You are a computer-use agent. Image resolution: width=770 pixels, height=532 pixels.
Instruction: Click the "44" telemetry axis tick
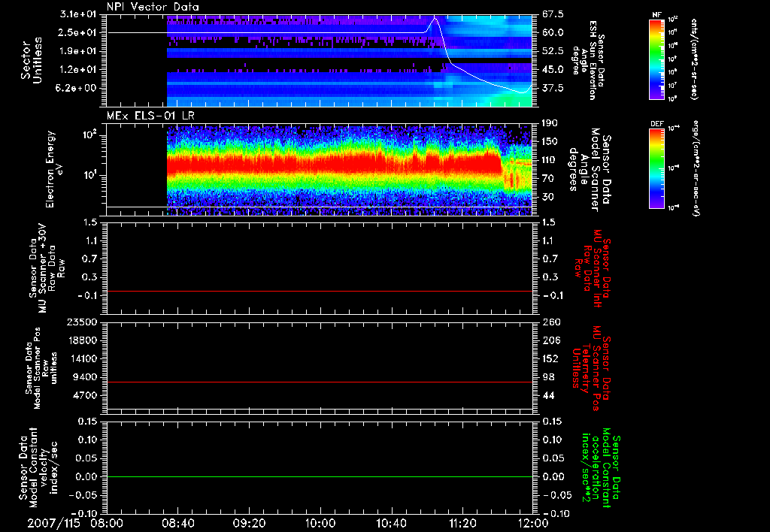pyautogui.click(x=548, y=395)
